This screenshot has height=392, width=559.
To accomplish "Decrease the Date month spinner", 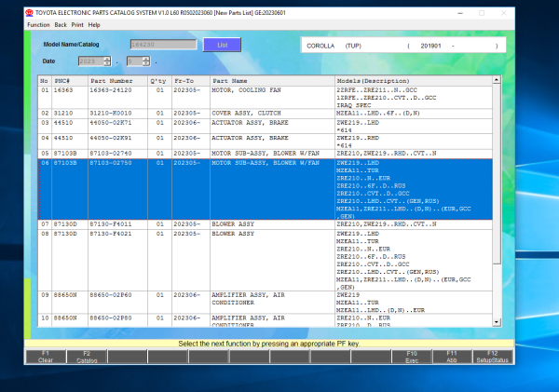I will (145, 64).
